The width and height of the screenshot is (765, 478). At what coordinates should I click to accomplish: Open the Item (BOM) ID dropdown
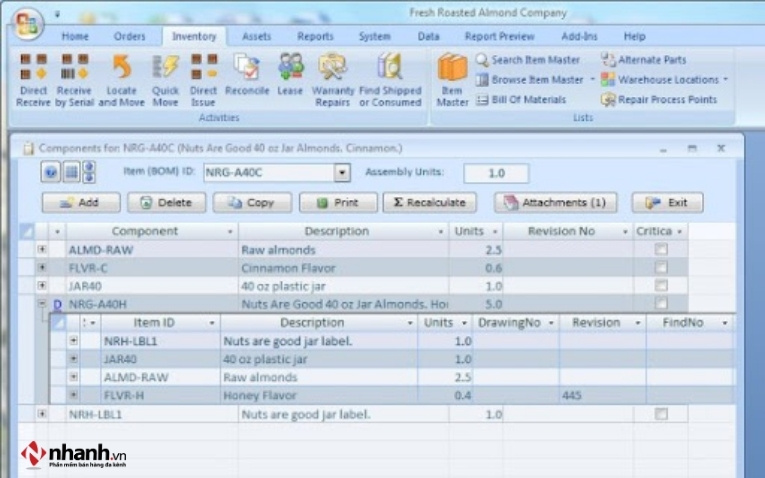(x=342, y=173)
